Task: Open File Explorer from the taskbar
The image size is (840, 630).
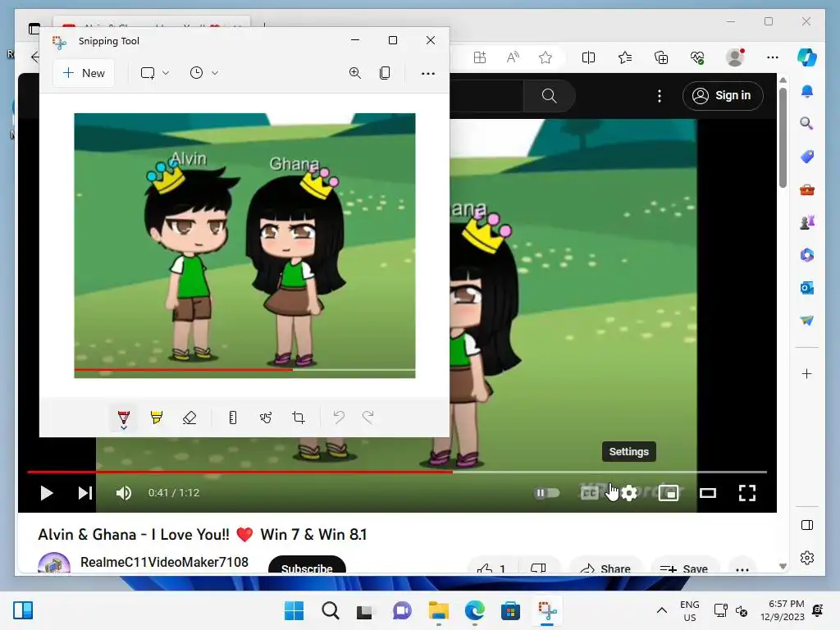Action: 439,610
